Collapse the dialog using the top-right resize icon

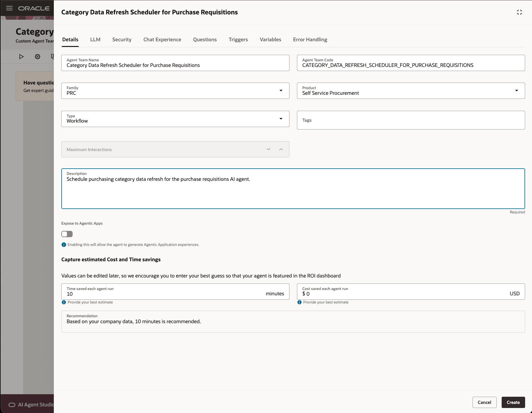519,12
